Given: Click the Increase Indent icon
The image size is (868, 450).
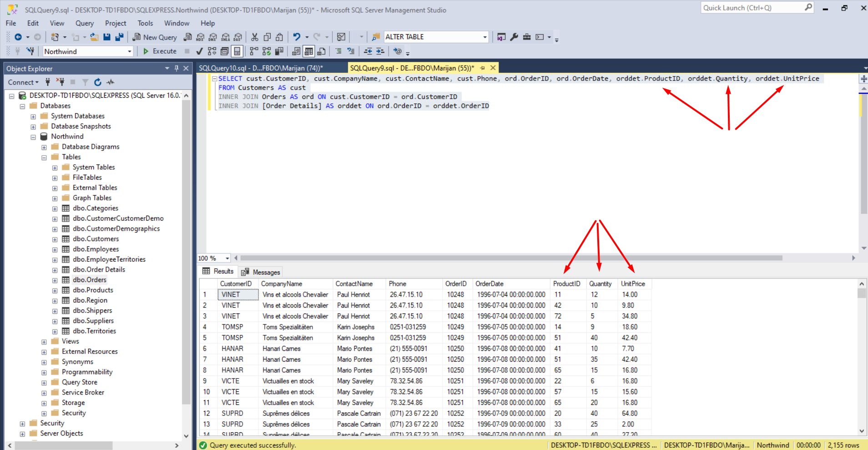Looking at the screenshot, I should (380, 51).
